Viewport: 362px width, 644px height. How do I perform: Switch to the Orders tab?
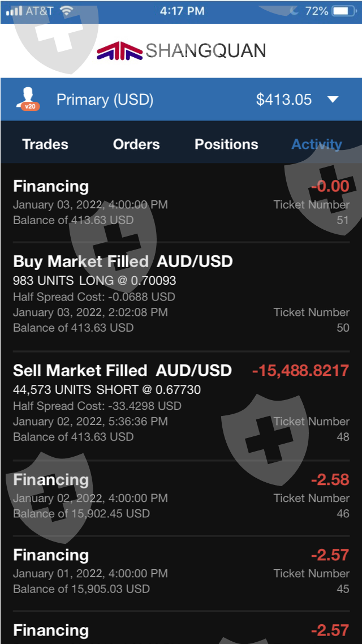coord(136,144)
